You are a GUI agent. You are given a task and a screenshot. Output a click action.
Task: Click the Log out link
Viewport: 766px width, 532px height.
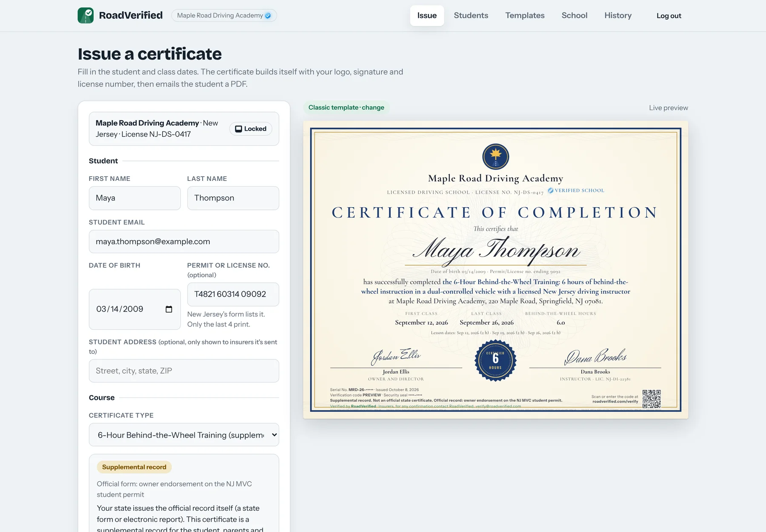pyautogui.click(x=669, y=16)
